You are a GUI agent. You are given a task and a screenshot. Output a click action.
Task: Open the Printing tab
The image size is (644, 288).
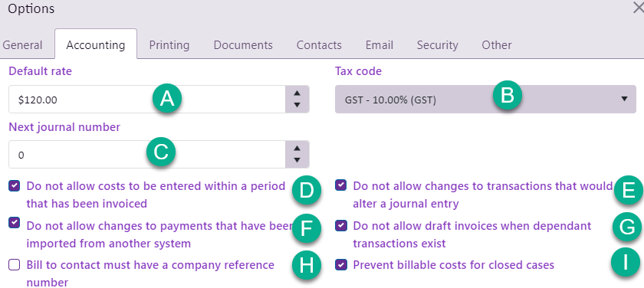(169, 44)
